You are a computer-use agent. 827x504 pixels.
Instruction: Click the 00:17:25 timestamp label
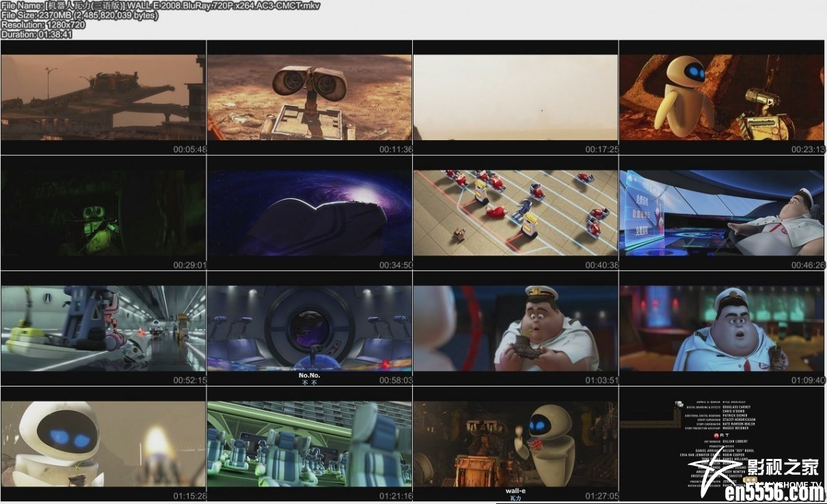[602, 149]
